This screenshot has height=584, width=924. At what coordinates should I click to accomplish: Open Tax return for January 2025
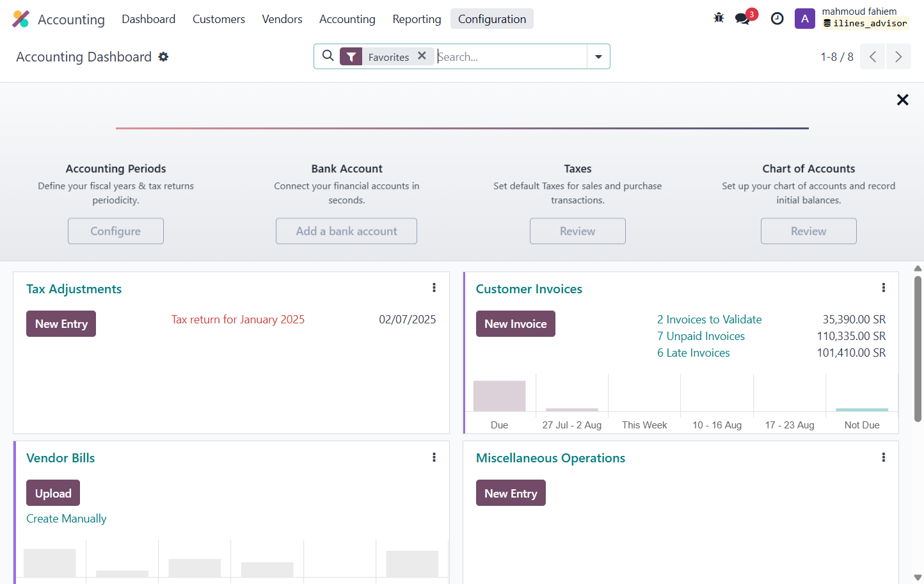coord(238,320)
